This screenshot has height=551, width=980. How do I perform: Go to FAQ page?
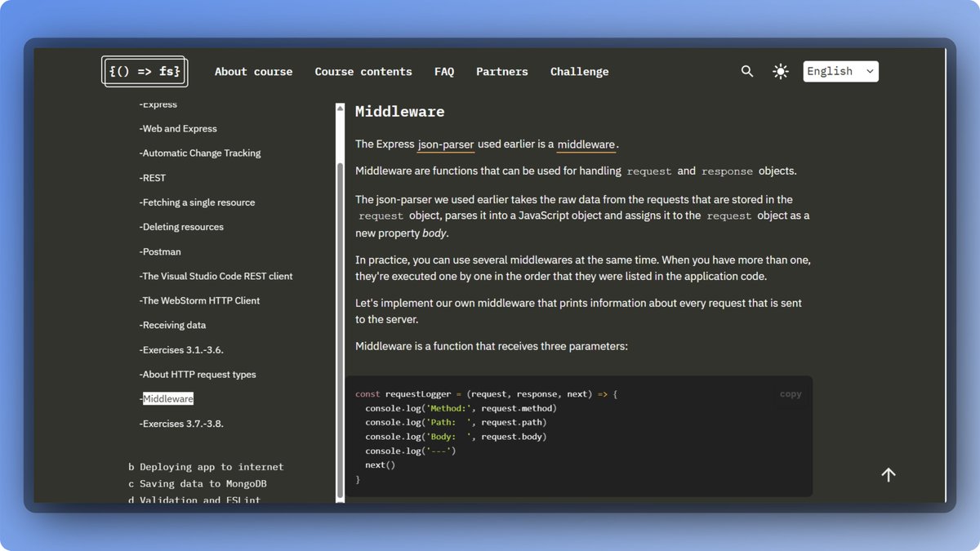(x=444, y=71)
